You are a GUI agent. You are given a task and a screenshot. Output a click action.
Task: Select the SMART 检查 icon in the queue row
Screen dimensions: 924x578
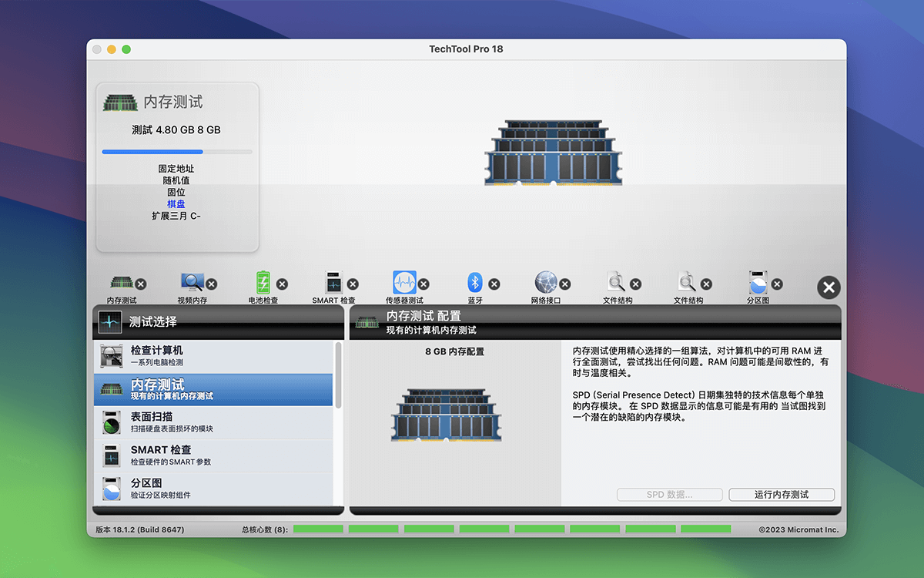[x=333, y=283]
